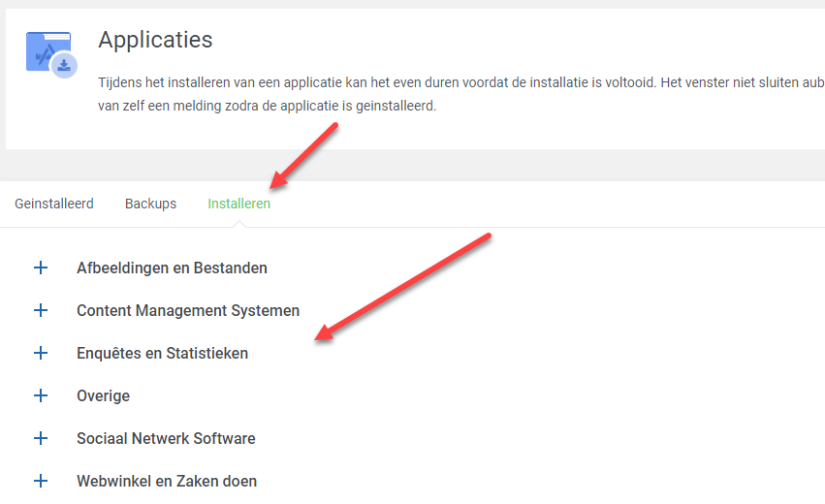Select the Installeren tab
Viewport: 825px width, 504px height.
pos(238,204)
